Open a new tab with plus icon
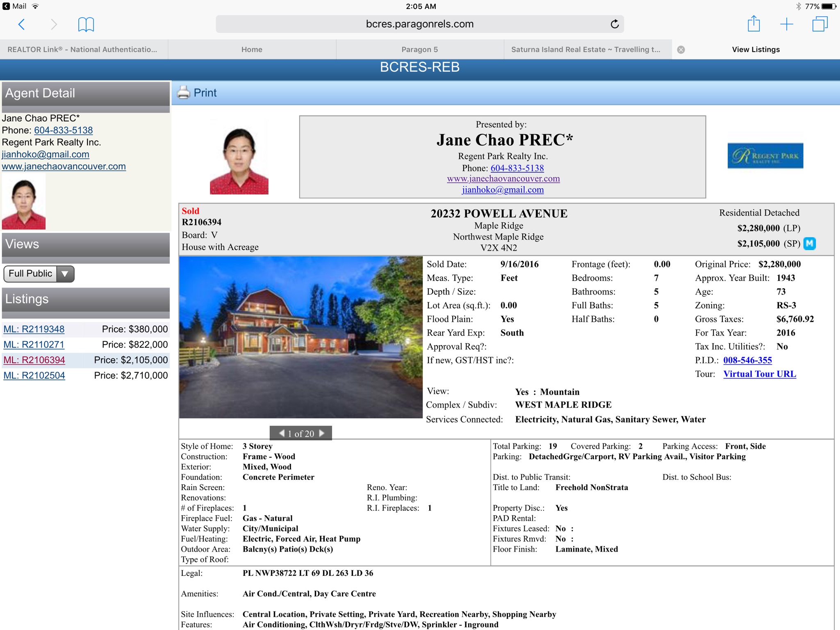The image size is (840, 630). pos(786,24)
